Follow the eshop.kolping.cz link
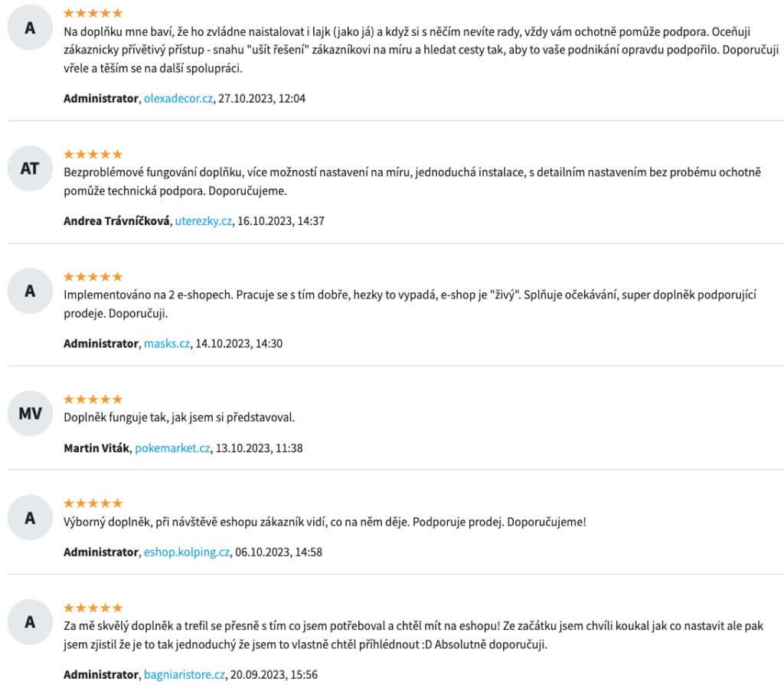Image resolution: width=784 pixels, height=688 pixels. [187, 552]
